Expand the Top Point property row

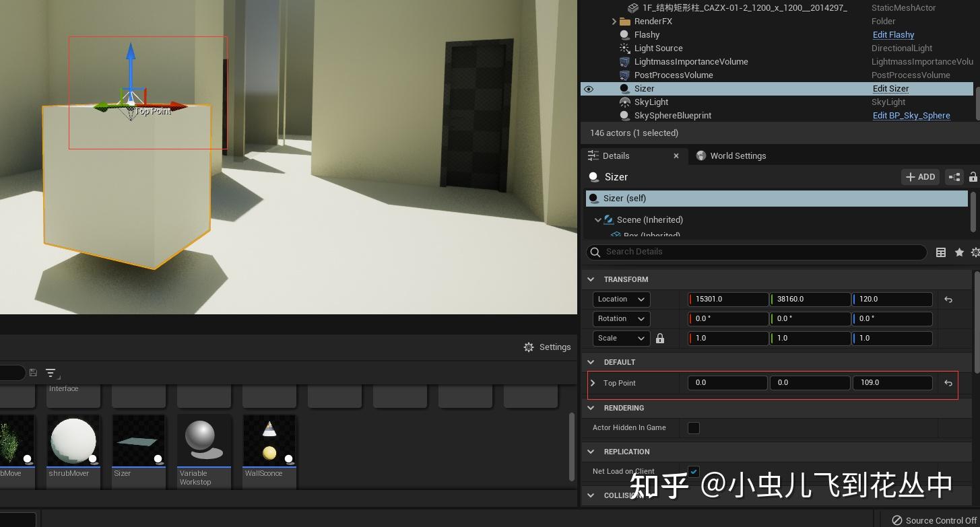point(593,382)
